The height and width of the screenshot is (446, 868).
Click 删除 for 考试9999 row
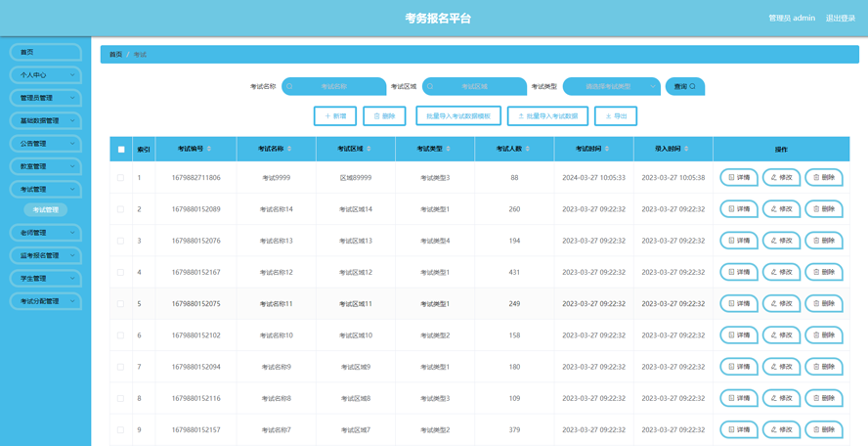[x=824, y=178]
